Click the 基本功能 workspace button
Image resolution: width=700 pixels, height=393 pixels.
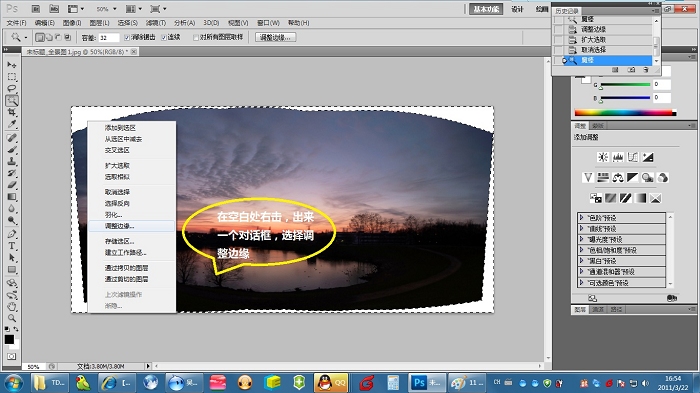(486, 9)
